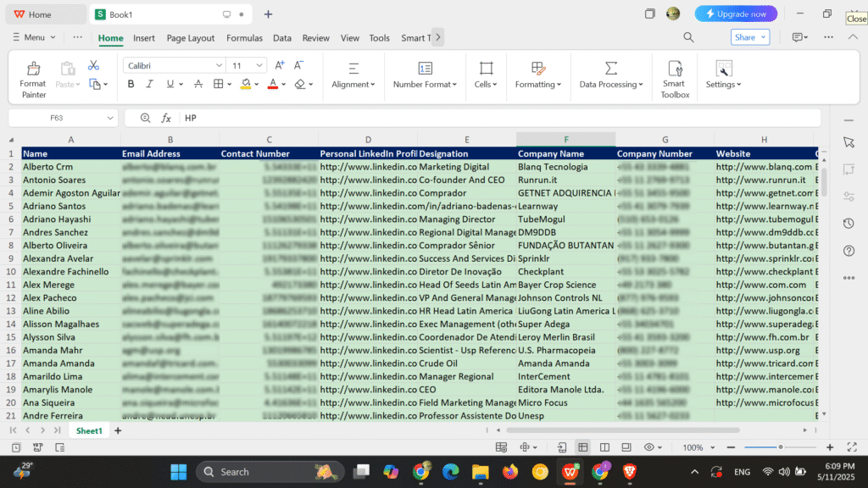Image resolution: width=868 pixels, height=488 pixels.
Task: Open the Home tab in title bar
Action: [46, 14]
